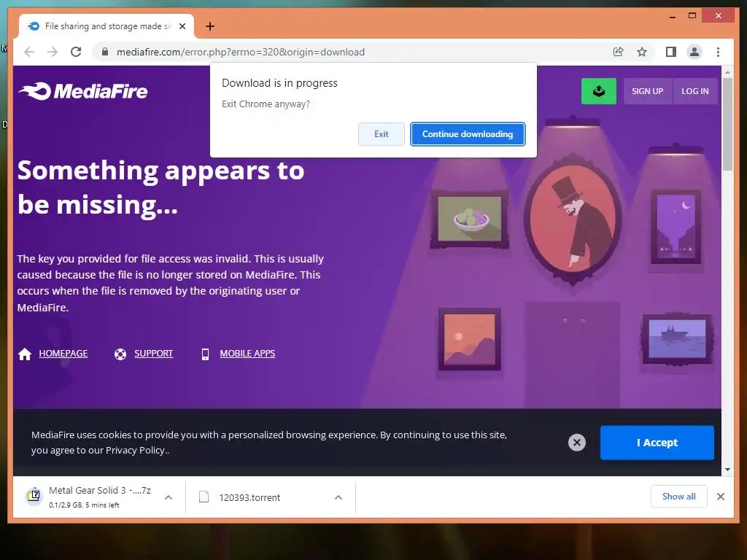
Task: Close the File sharing and storage tab
Action: 182,26
